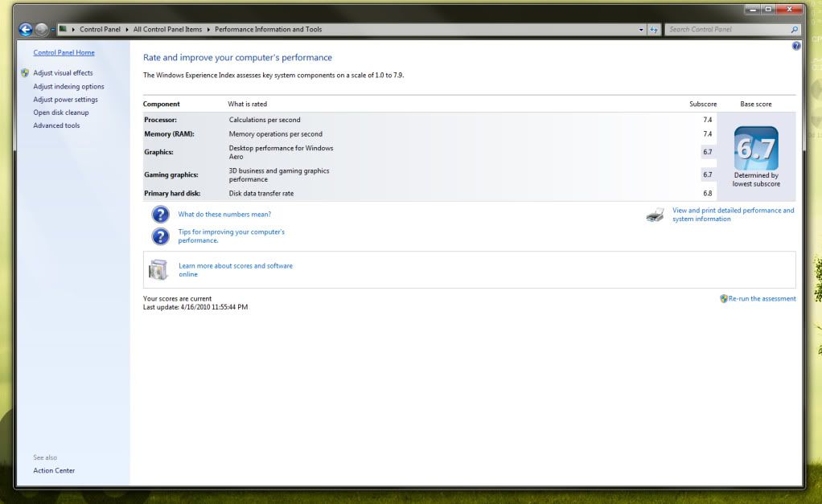Click the Control Panel icon in address bar
Viewport: 822px width, 504px height.
click(x=63, y=29)
